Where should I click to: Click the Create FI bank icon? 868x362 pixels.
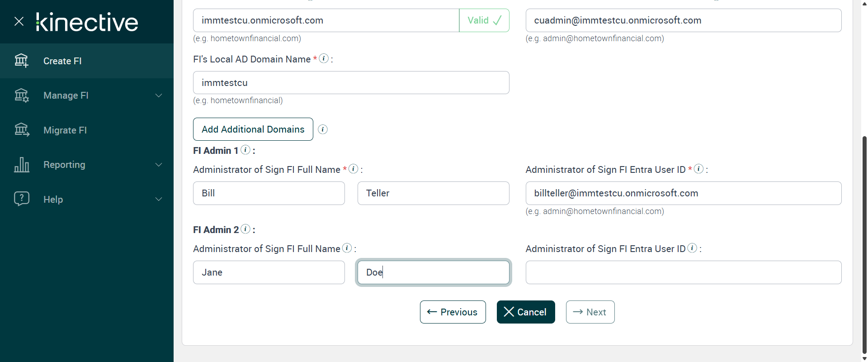click(21, 61)
